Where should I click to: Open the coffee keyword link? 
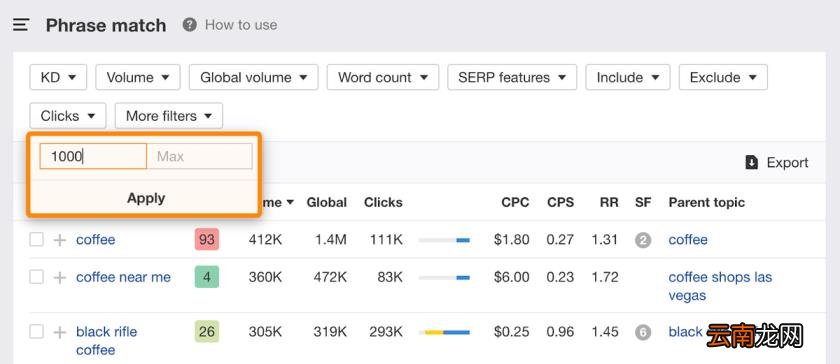pyautogui.click(x=95, y=240)
